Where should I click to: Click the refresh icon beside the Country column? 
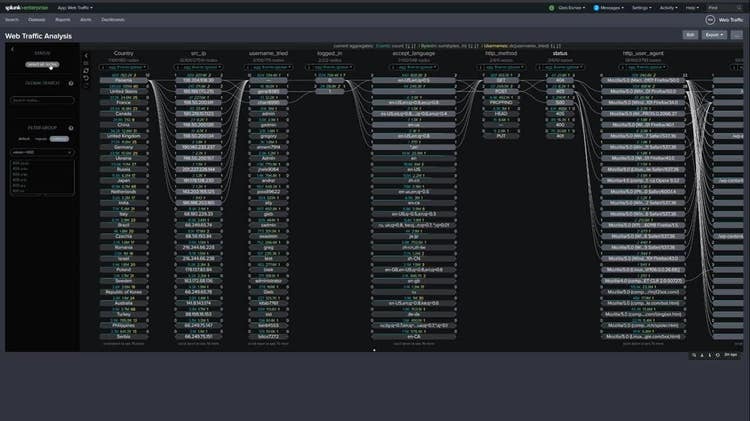[86, 72]
